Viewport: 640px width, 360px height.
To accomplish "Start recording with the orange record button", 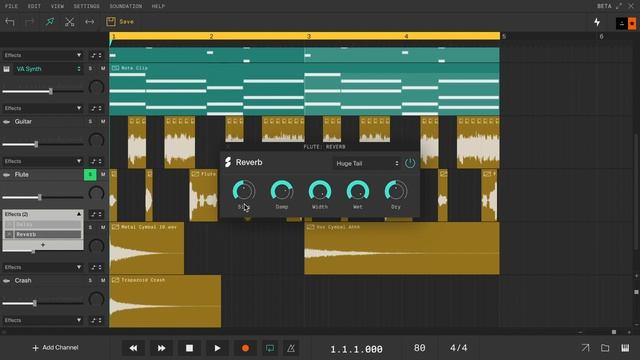I will pyautogui.click(x=245, y=348).
